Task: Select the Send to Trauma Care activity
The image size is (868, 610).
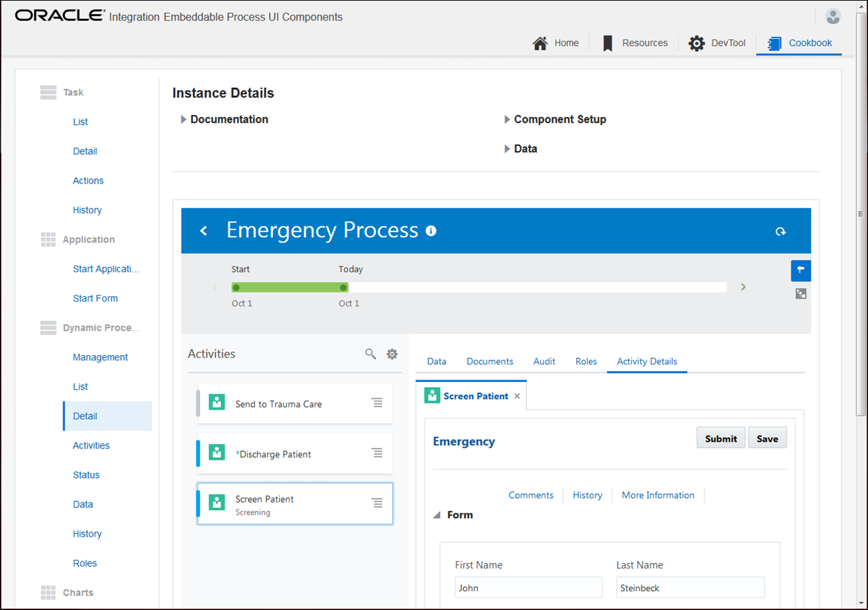Action: pyautogui.click(x=294, y=404)
